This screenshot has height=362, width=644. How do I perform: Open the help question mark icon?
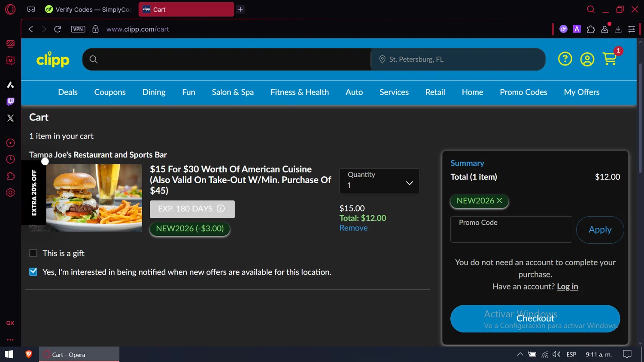(x=565, y=59)
